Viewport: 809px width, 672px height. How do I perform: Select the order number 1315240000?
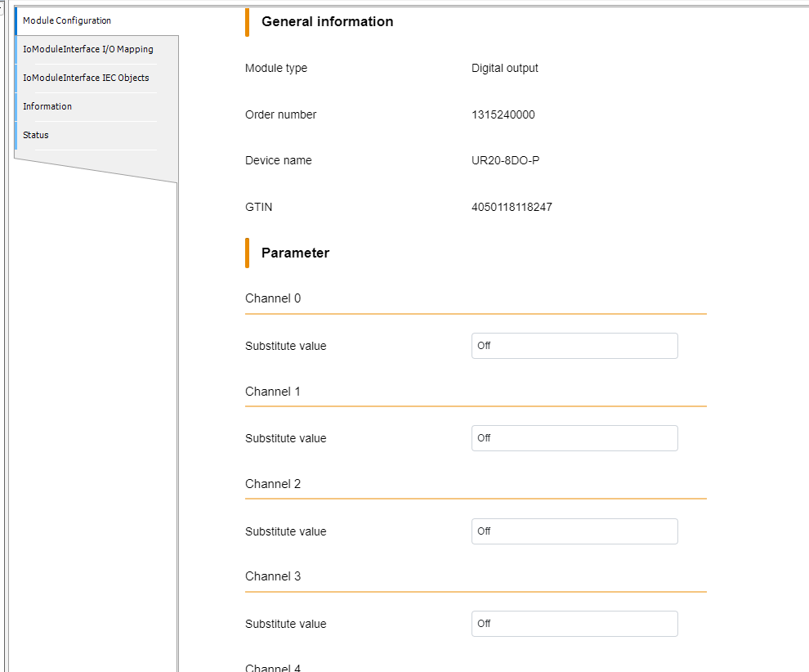tap(503, 114)
